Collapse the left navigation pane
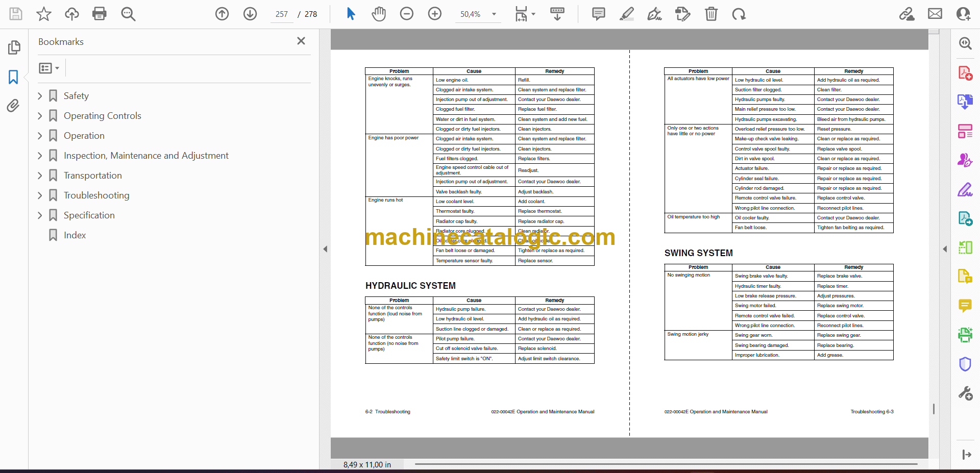 325,249
